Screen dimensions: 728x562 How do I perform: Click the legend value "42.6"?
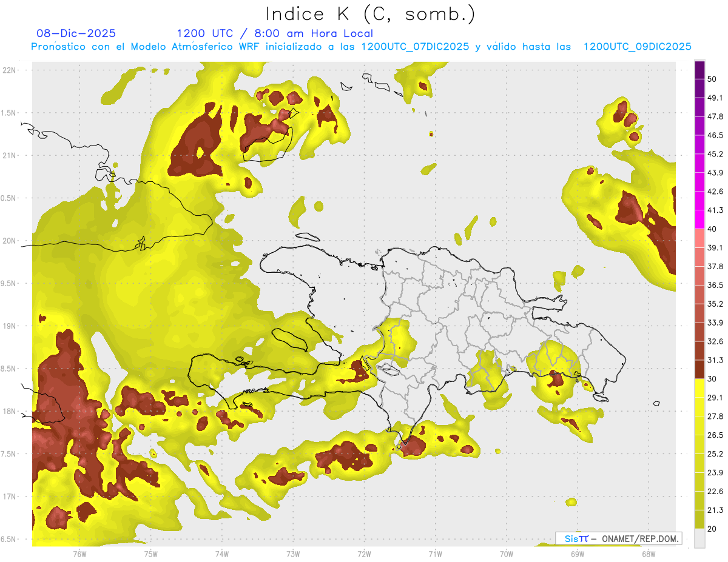715,192
